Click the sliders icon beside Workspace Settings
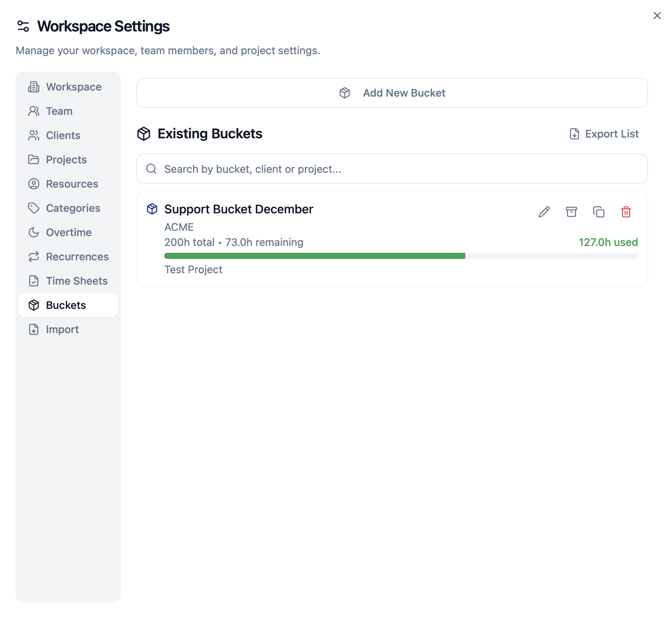672x617 pixels. 23,26
